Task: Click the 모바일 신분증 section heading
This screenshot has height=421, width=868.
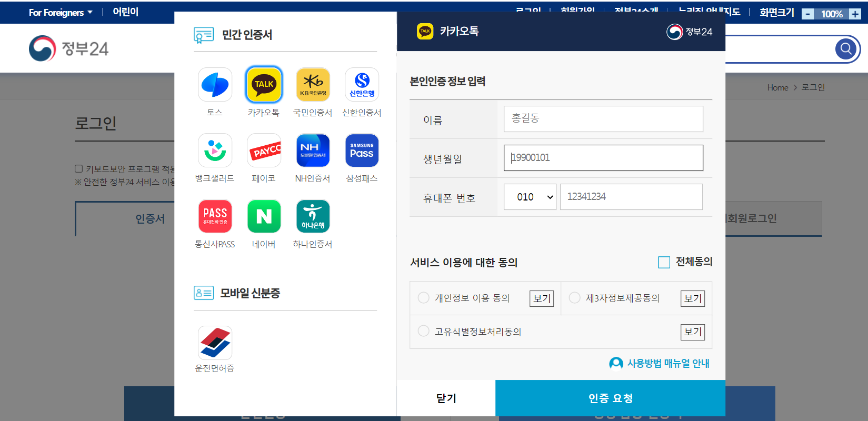Action: (250, 293)
